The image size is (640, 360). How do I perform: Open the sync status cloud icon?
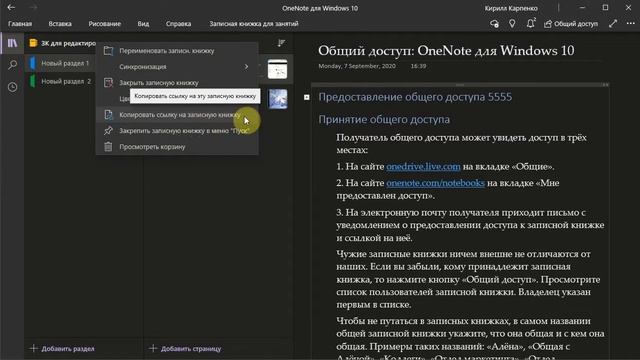click(x=494, y=24)
